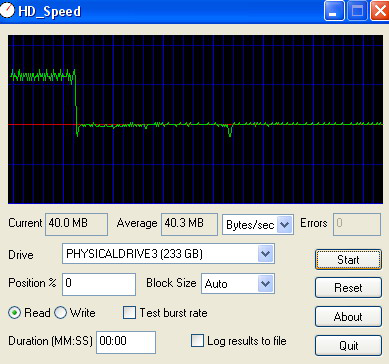This screenshot has width=389, height=364.
Task: Minimize the HD_Speed window
Action: click(334, 11)
